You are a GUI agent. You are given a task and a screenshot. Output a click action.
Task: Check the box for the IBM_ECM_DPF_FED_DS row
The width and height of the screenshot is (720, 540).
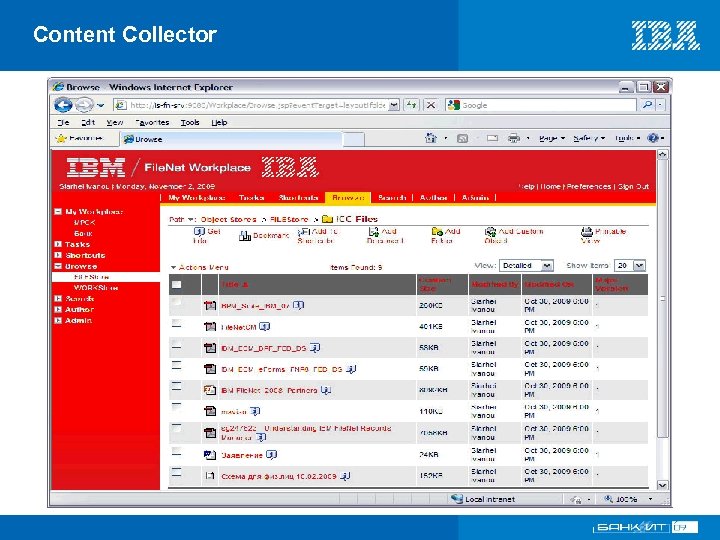(176, 344)
